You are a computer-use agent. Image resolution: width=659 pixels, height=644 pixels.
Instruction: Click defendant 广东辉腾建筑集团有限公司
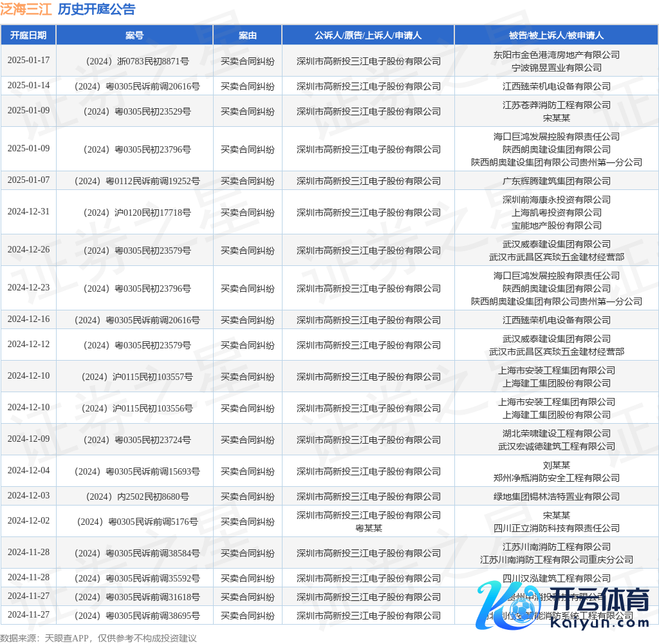[x=556, y=181]
